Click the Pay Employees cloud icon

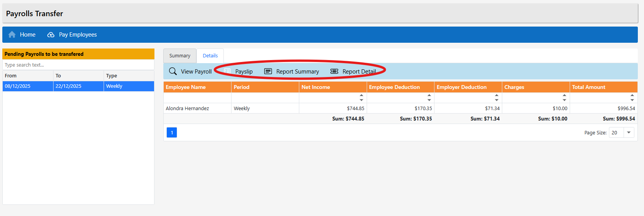(51, 35)
